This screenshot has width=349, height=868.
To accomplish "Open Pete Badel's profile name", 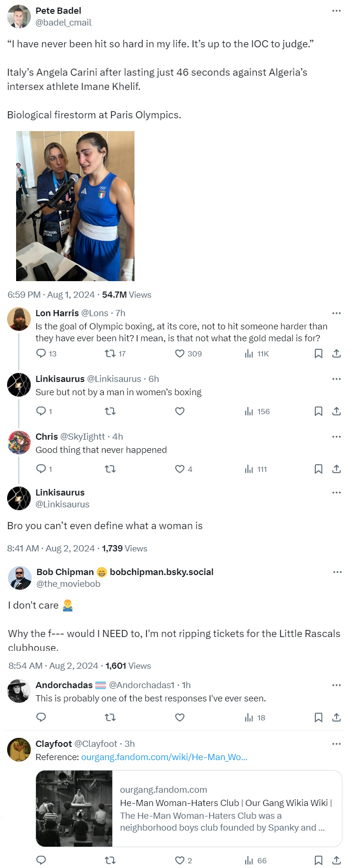I will click(x=58, y=10).
